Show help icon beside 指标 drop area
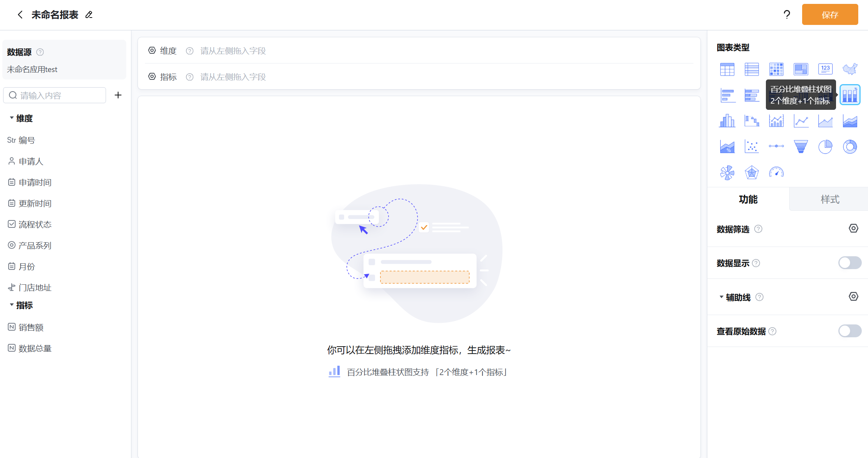The image size is (868, 458). 189,77
